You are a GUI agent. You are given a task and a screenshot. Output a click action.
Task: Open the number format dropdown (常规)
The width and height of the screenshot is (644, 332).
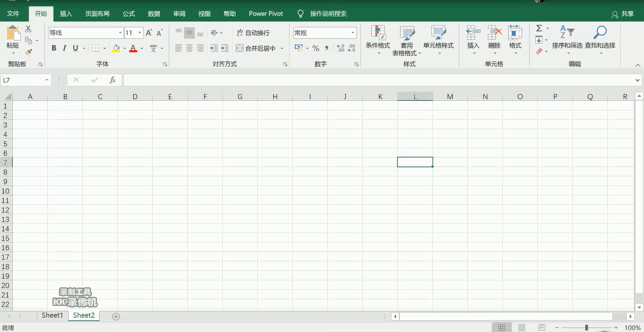[353, 33]
